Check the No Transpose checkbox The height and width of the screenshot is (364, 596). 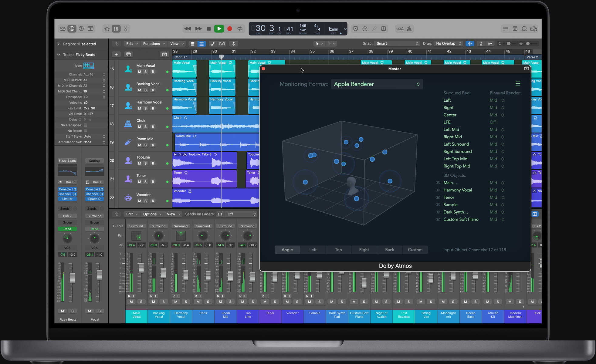coord(85,125)
